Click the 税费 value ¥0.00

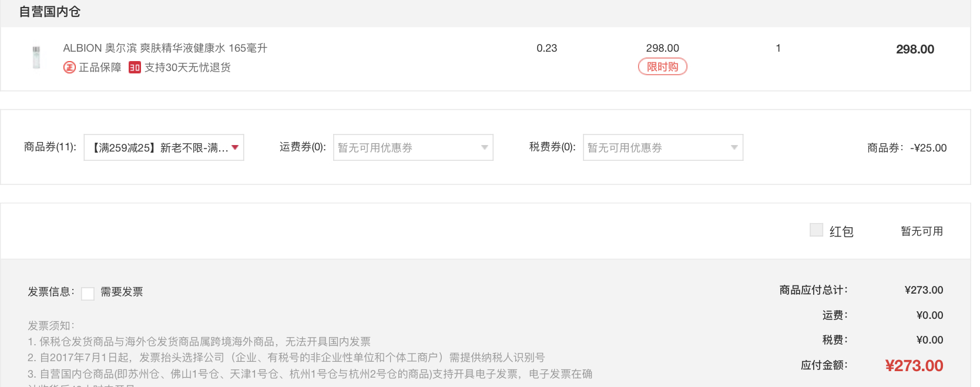coord(929,340)
